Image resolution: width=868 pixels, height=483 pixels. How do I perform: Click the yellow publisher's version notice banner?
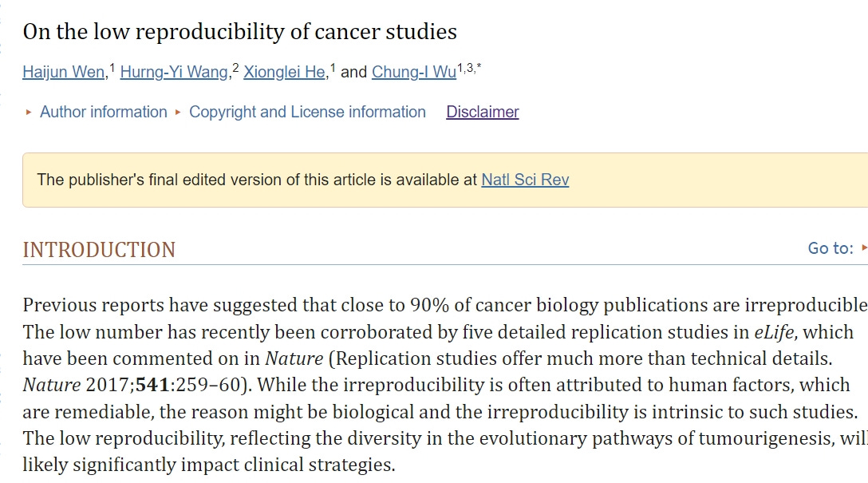tap(445, 180)
